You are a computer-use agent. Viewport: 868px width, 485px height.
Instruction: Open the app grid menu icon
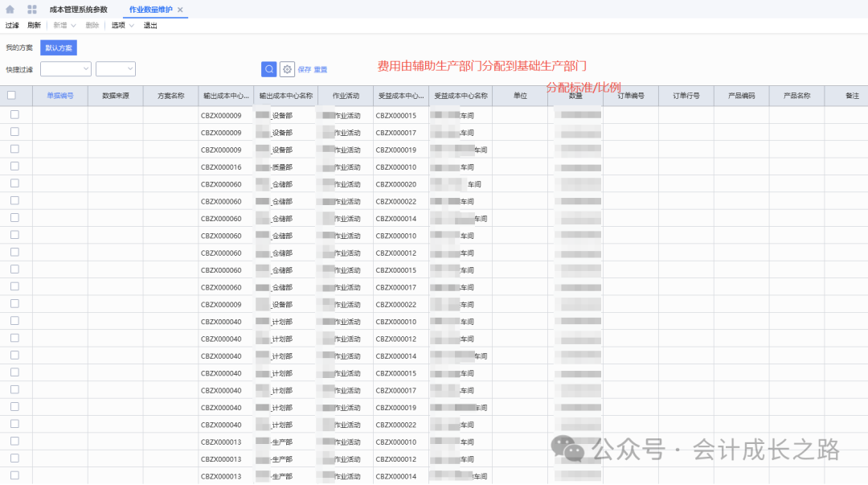pos(32,10)
